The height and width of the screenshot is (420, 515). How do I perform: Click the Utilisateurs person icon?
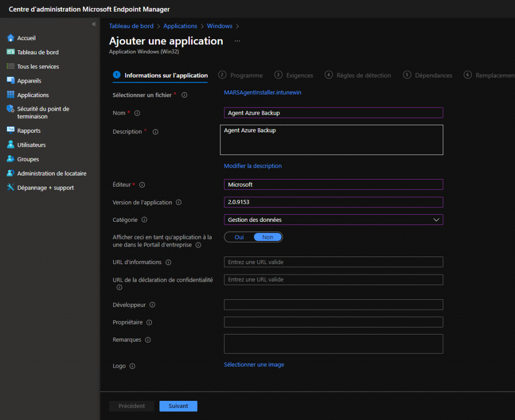click(11, 144)
